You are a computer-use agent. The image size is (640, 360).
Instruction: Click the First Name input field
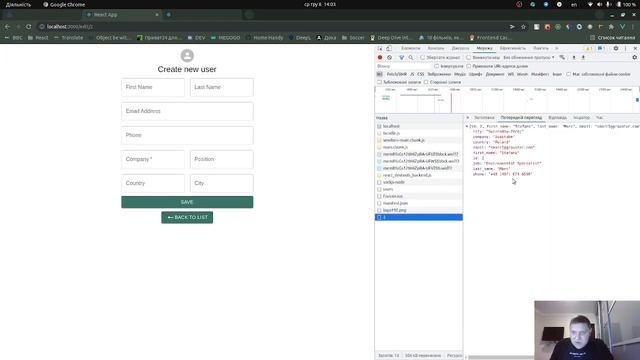153,87
